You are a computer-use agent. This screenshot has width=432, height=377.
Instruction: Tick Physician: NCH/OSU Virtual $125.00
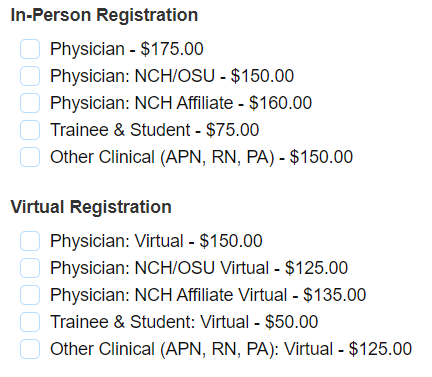(30, 268)
